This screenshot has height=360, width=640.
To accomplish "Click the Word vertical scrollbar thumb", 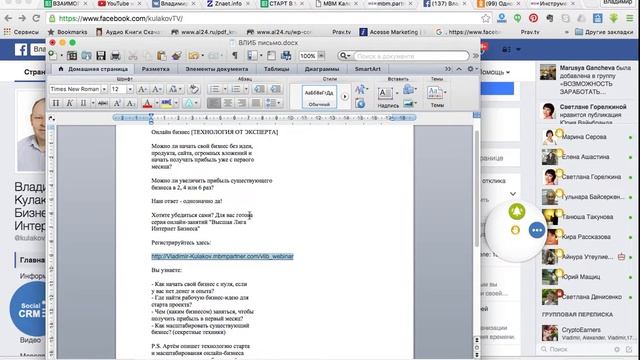I will [476, 189].
